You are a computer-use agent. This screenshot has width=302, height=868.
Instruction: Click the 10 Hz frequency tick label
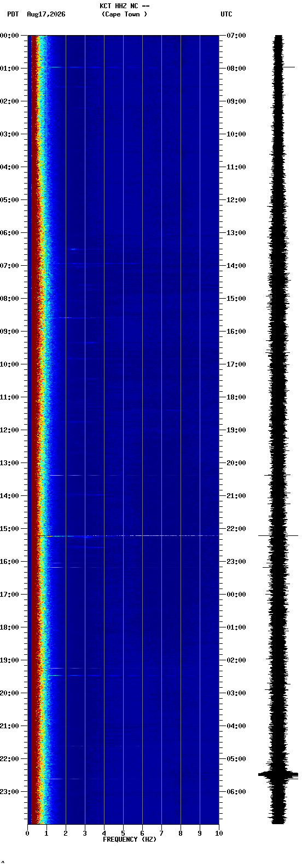point(219,833)
